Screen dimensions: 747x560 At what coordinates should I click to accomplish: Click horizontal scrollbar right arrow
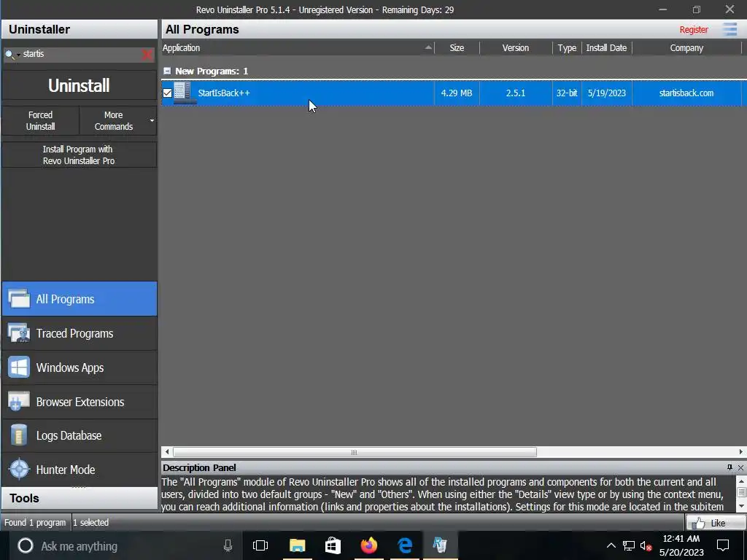[x=741, y=452]
